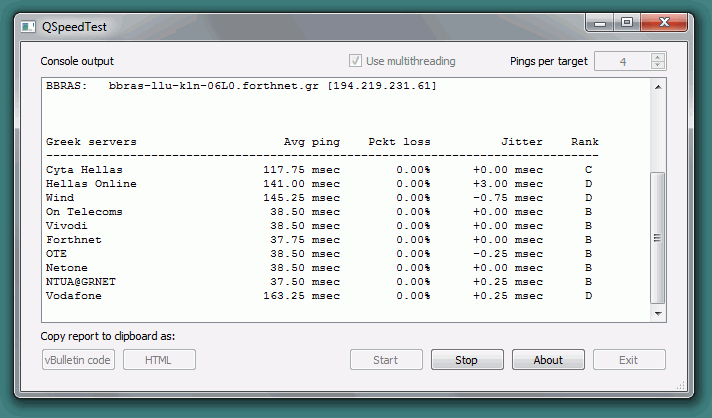Screen dimensions: 712x418
Task: Click the 'Forthnet' server name
Action: 74,240
